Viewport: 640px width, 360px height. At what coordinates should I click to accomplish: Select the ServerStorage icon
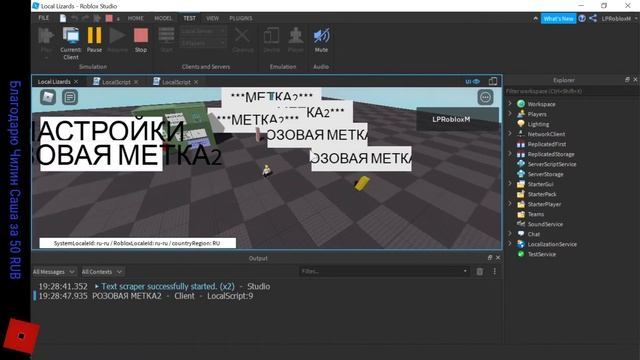521,174
